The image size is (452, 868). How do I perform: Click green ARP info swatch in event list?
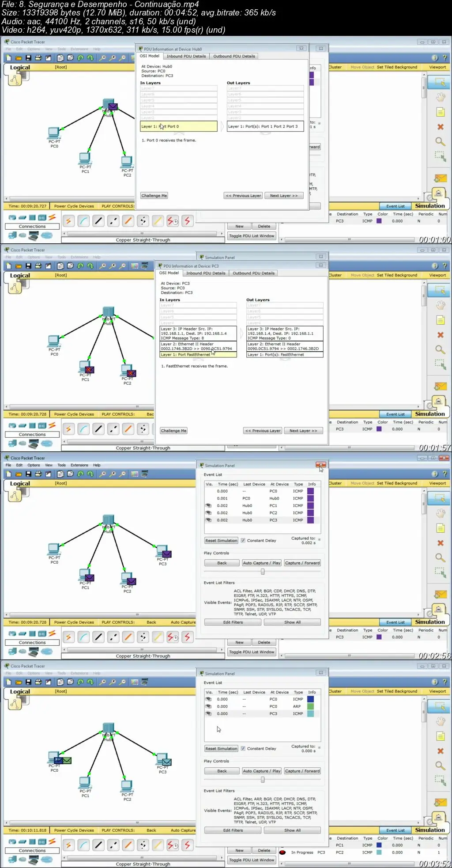pyautogui.click(x=311, y=706)
